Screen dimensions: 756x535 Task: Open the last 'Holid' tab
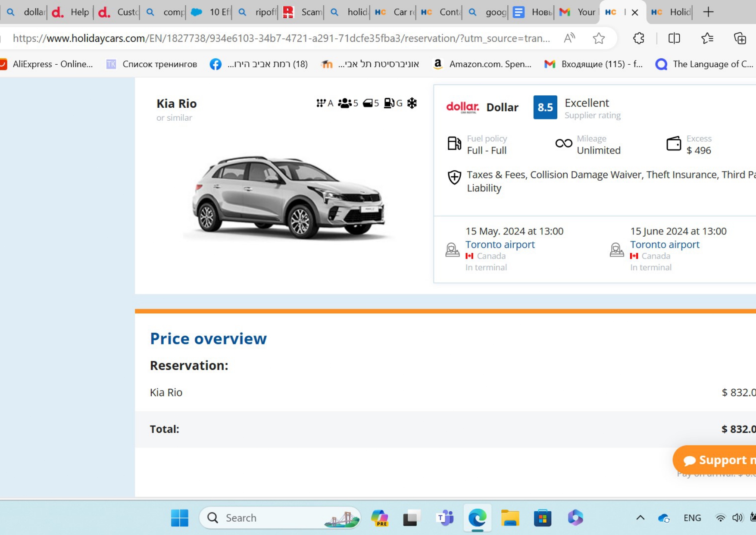pyautogui.click(x=670, y=12)
